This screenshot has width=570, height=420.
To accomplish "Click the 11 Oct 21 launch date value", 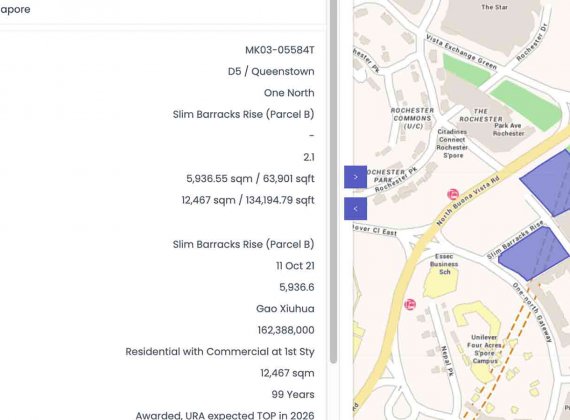I will (295, 266).
